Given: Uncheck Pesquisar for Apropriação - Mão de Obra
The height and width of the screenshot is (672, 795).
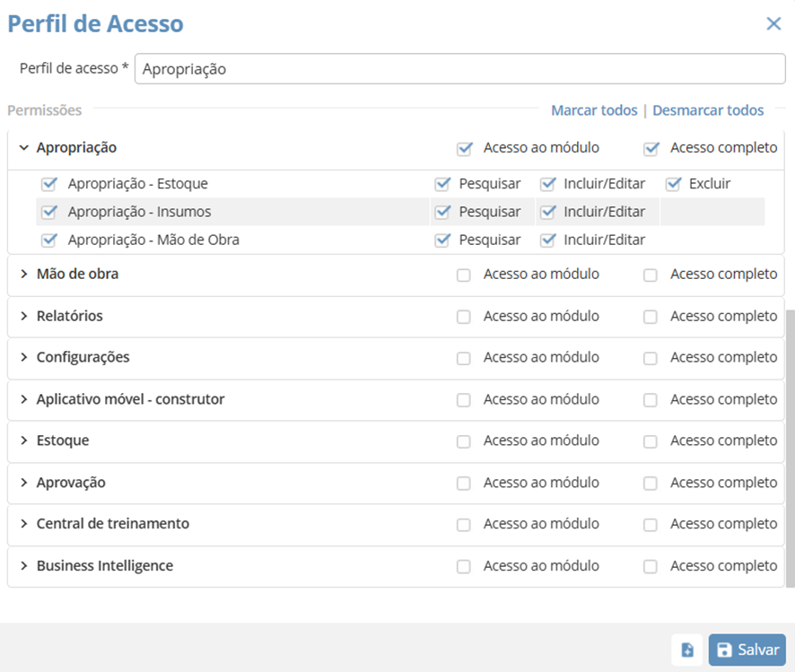Looking at the screenshot, I should (x=442, y=240).
